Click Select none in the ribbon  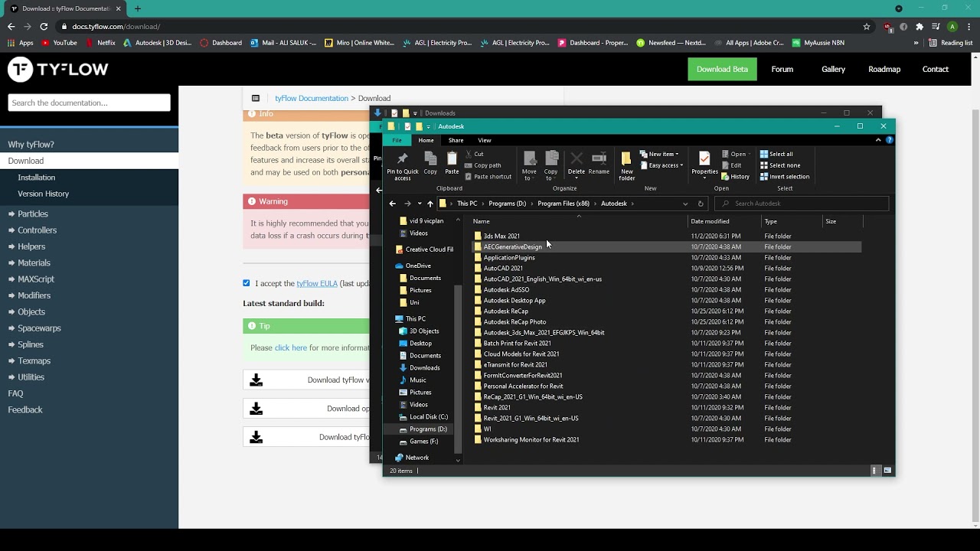[x=780, y=165]
